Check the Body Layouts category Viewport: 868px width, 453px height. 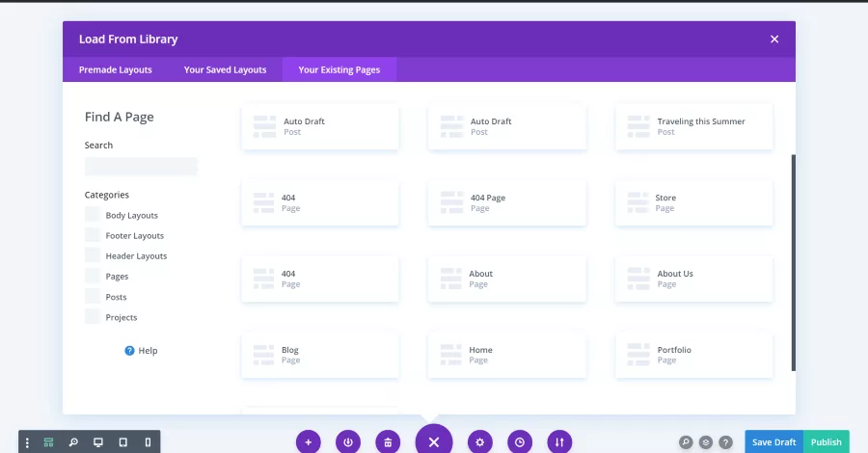(x=93, y=215)
